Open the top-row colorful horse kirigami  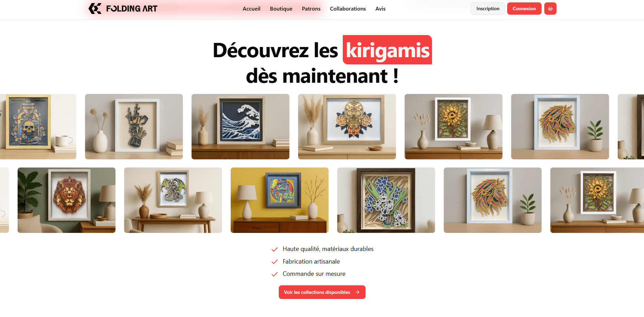(560, 127)
